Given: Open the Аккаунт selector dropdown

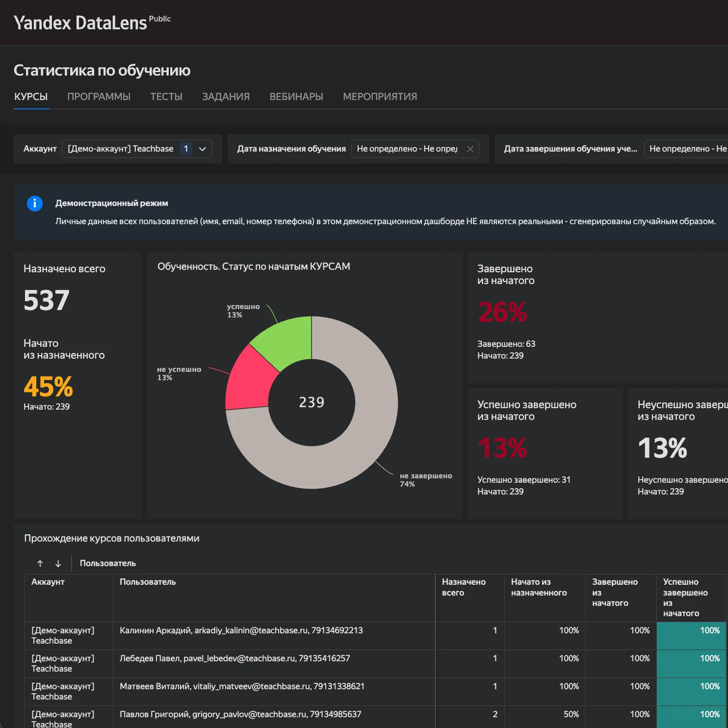Looking at the screenshot, I should pyautogui.click(x=137, y=149).
